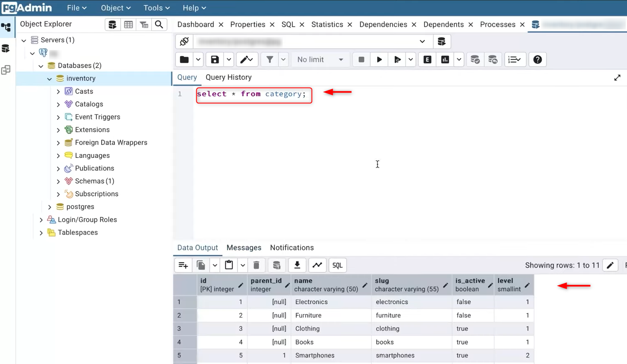Download results with the download icon

point(297,265)
